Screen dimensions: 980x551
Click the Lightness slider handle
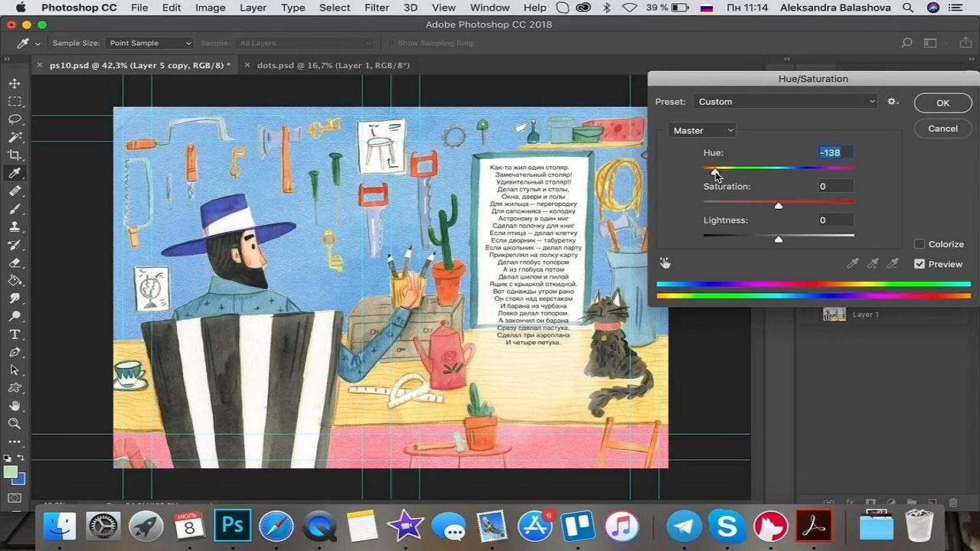[779, 240]
